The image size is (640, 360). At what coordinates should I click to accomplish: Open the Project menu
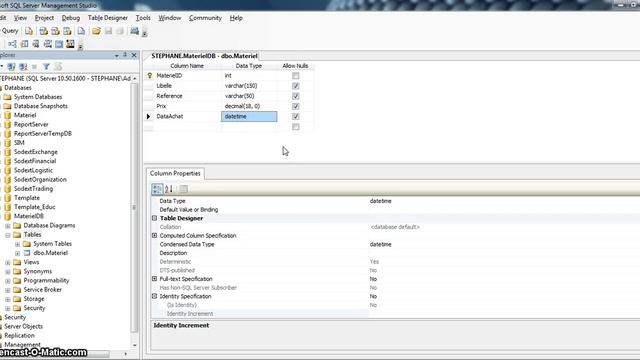coord(44,18)
